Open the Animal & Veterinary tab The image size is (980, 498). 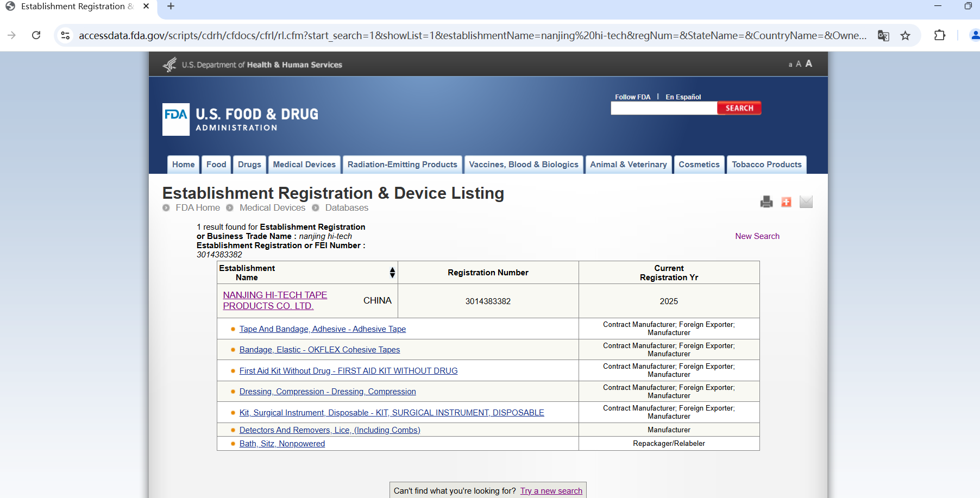(629, 165)
